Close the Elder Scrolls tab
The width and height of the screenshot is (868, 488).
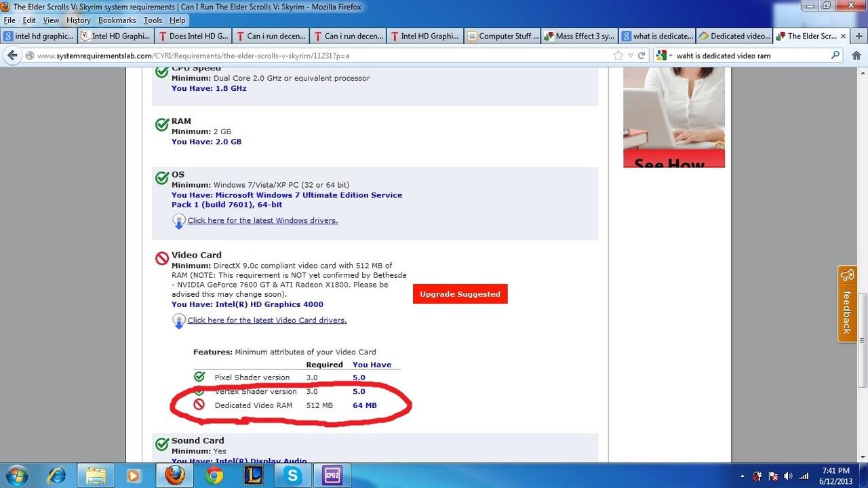click(x=844, y=36)
